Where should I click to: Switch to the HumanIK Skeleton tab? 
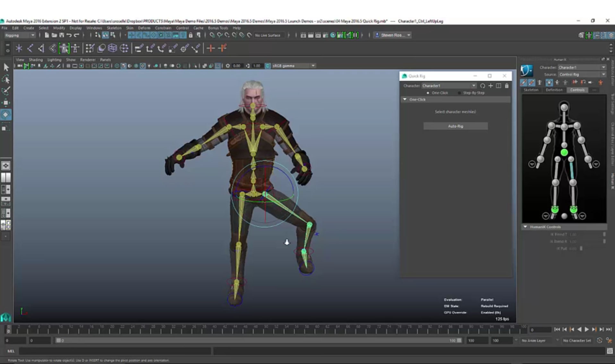click(531, 90)
